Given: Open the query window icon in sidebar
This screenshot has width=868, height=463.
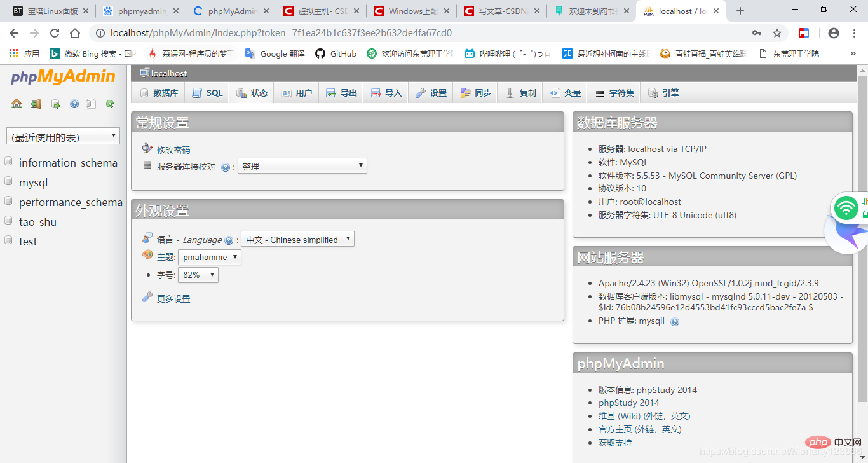Looking at the screenshot, I should point(55,104).
